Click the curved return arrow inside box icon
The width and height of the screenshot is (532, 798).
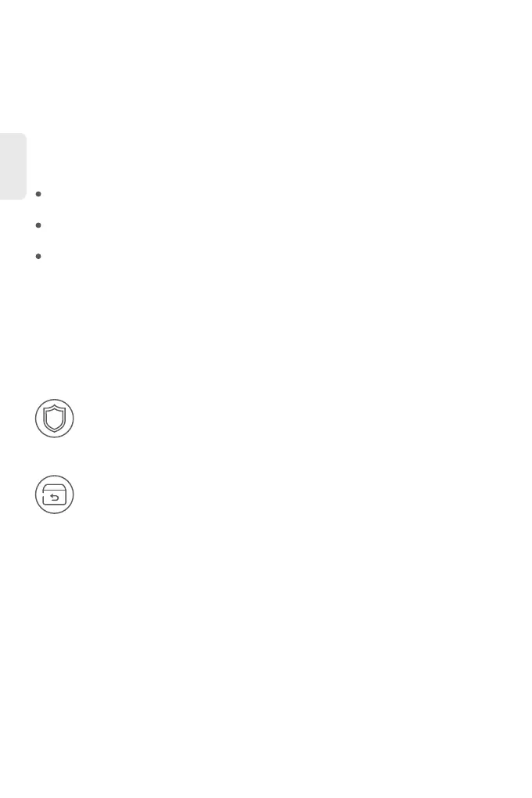click(55, 498)
